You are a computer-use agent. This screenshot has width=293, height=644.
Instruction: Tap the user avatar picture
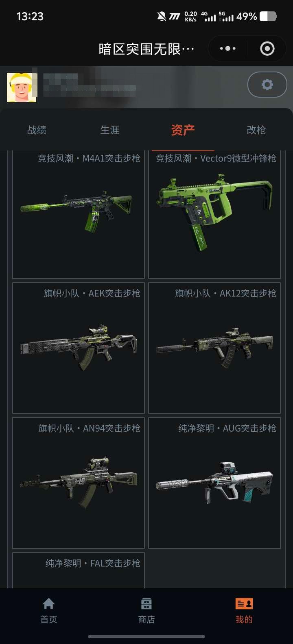22,87
